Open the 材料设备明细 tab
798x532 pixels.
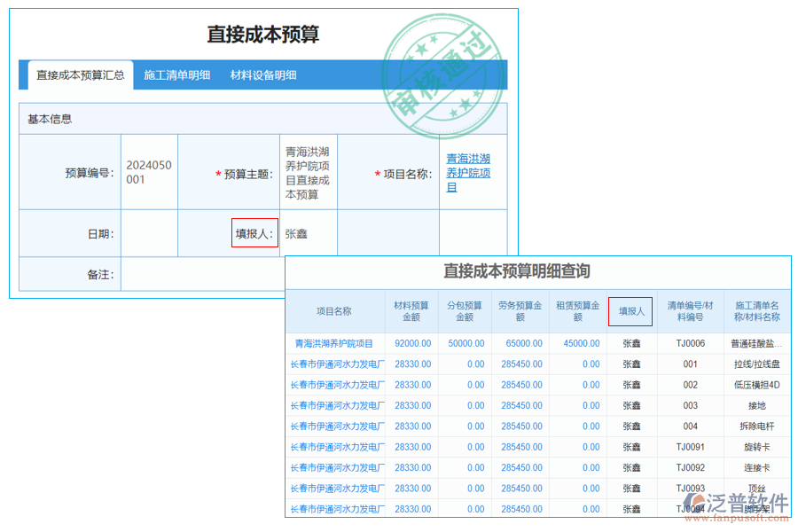click(263, 75)
